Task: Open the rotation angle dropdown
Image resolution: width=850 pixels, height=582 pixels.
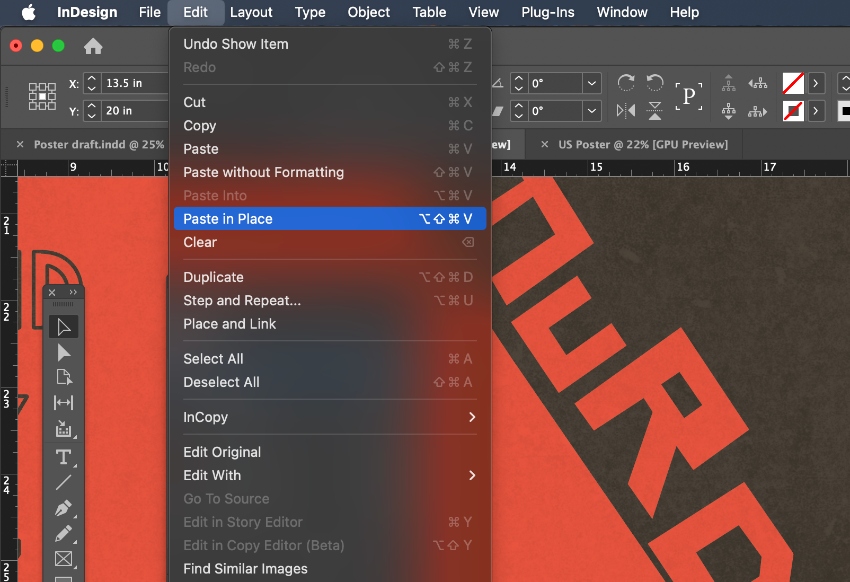Action: [592, 83]
